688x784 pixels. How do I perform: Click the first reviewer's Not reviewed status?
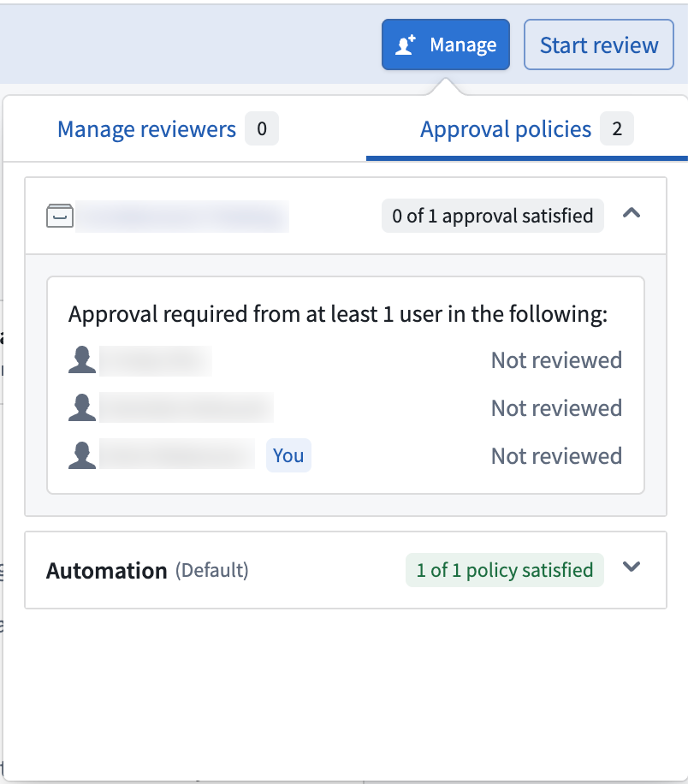[556, 360]
